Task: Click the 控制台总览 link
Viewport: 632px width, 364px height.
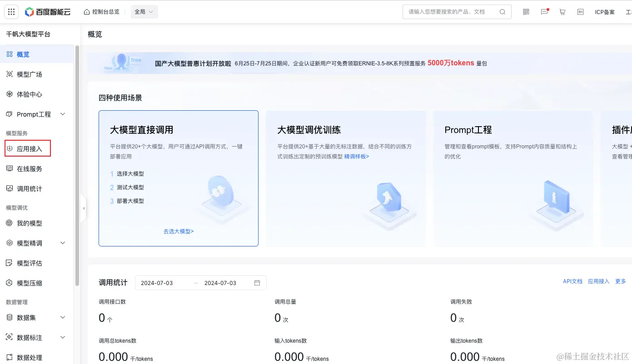Action: tap(105, 12)
